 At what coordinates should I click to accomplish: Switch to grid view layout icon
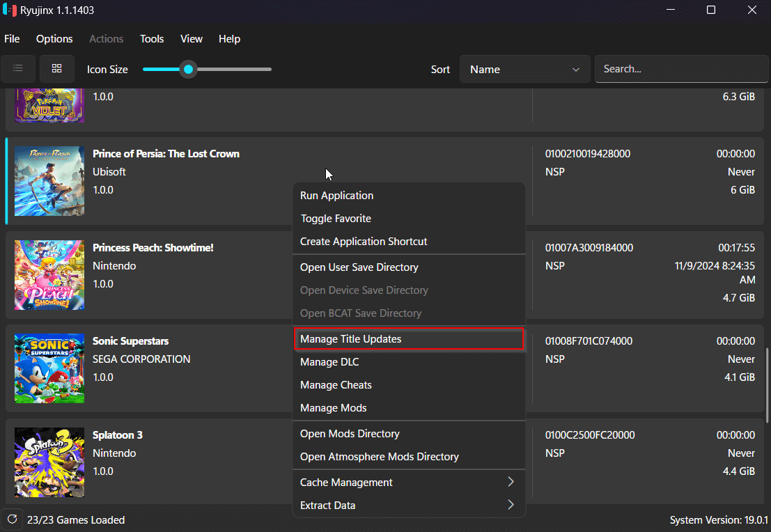click(x=57, y=69)
